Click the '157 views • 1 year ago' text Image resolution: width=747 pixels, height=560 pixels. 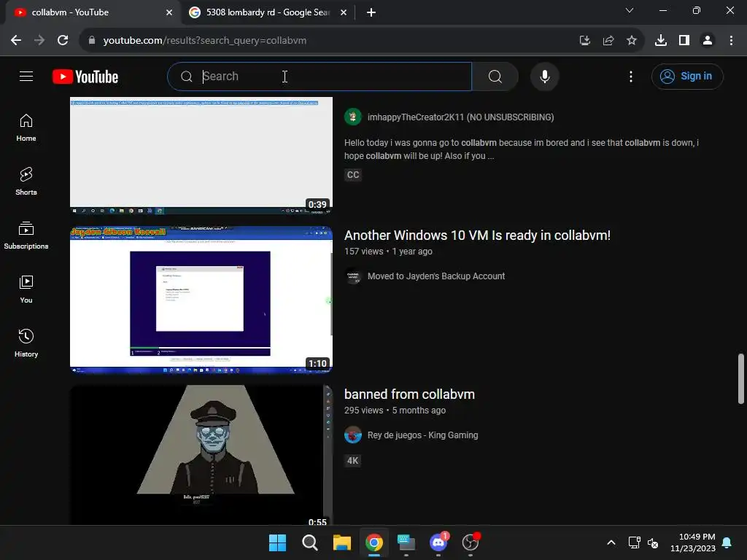pos(388,252)
